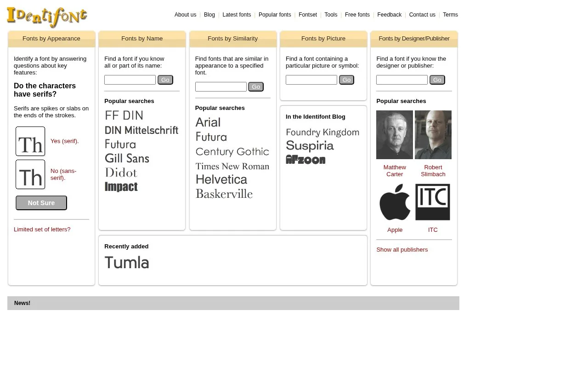Open the Feedback page
The height and width of the screenshot is (368, 588).
(x=390, y=15)
